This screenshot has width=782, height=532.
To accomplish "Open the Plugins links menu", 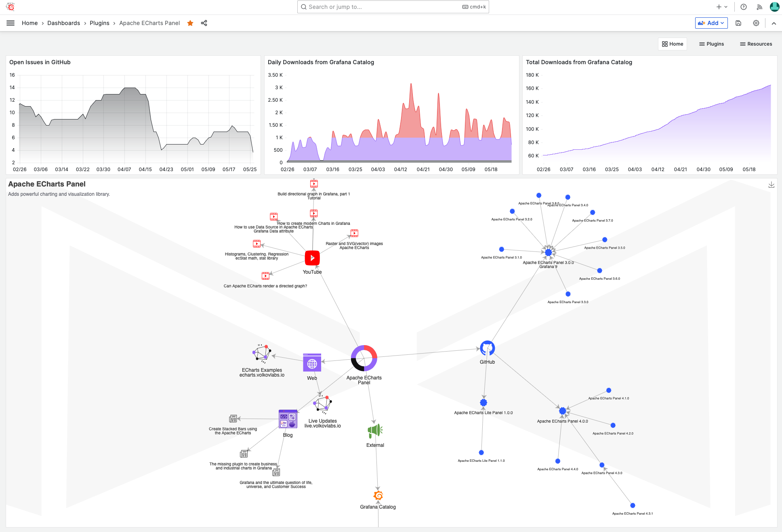I will [x=712, y=44].
